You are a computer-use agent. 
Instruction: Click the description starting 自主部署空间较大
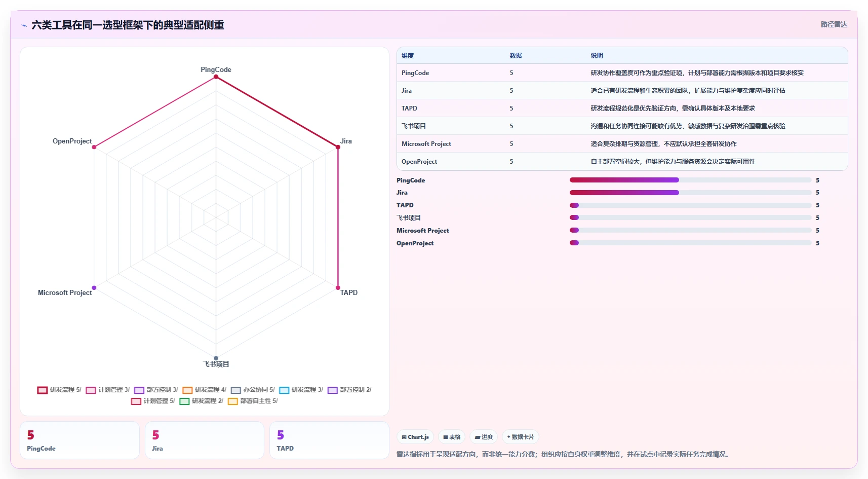click(673, 162)
